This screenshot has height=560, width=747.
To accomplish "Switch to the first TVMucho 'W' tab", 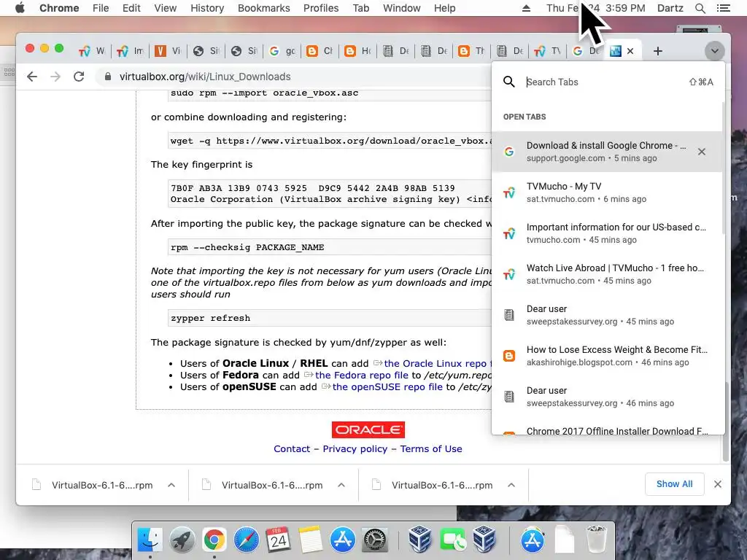I will (x=92, y=51).
